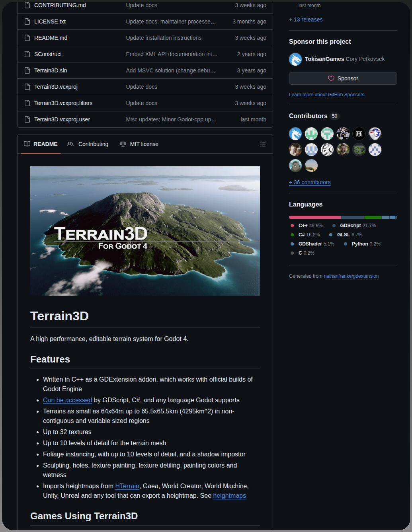Open blue U-shaped identicon avatar
The width and height of the screenshot is (412, 532).
point(311,150)
